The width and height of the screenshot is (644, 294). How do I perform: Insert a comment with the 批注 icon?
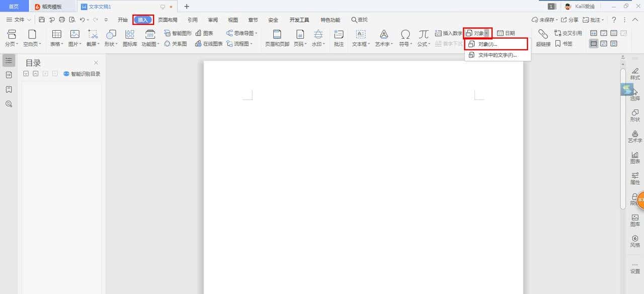pos(339,38)
